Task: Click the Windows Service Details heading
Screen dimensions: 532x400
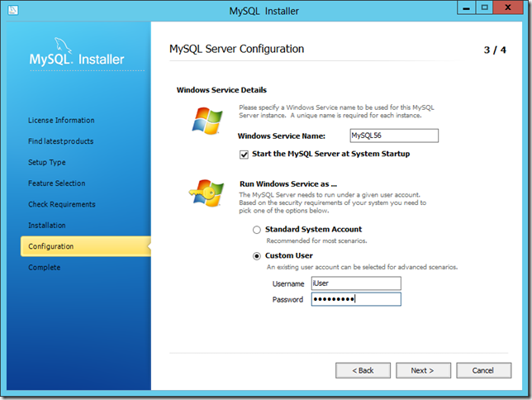Action: [221, 90]
